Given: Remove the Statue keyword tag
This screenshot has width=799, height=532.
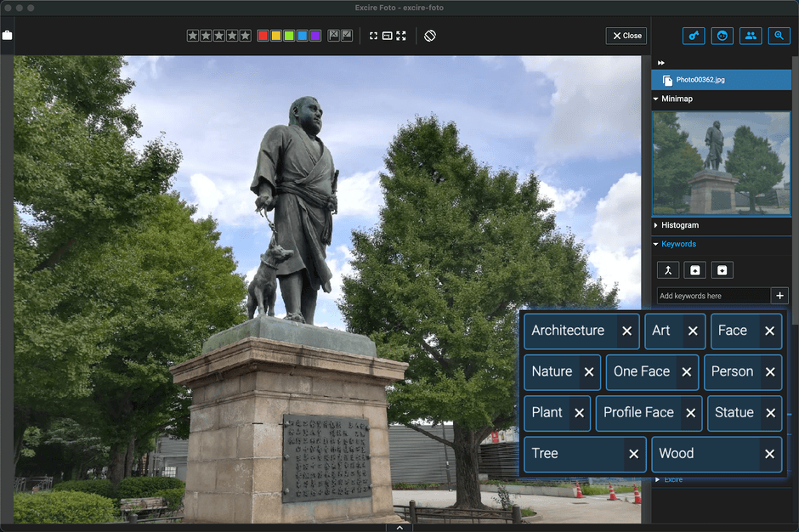Looking at the screenshot, I should tap(771, 413).
